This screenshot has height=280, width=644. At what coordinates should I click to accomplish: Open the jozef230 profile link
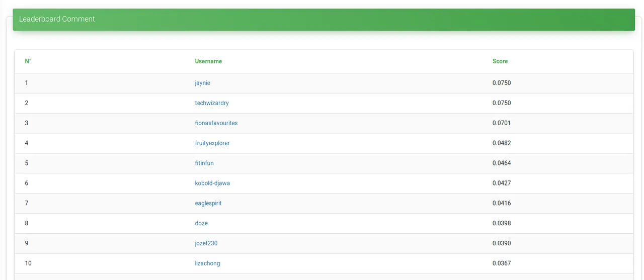[206, 243]
